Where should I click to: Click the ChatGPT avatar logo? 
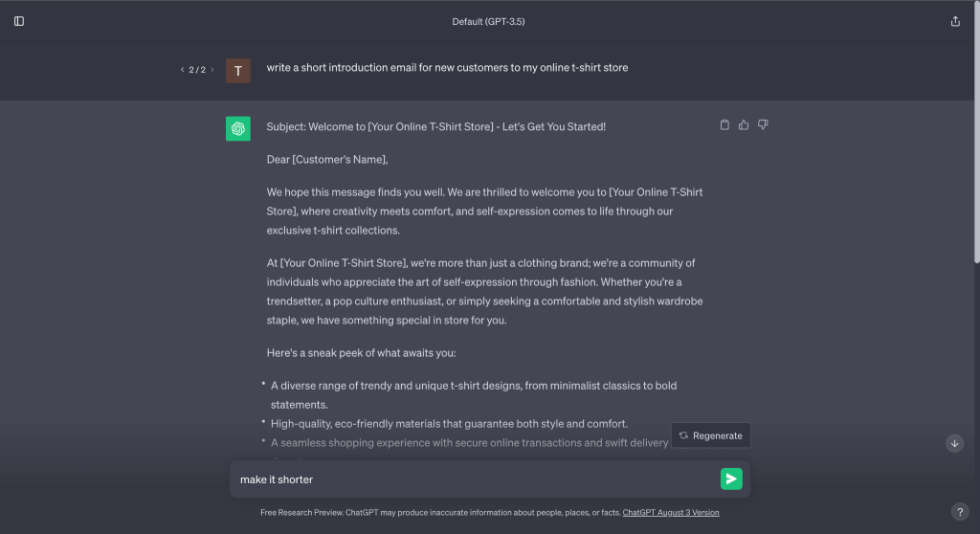(x=237, y=128)
